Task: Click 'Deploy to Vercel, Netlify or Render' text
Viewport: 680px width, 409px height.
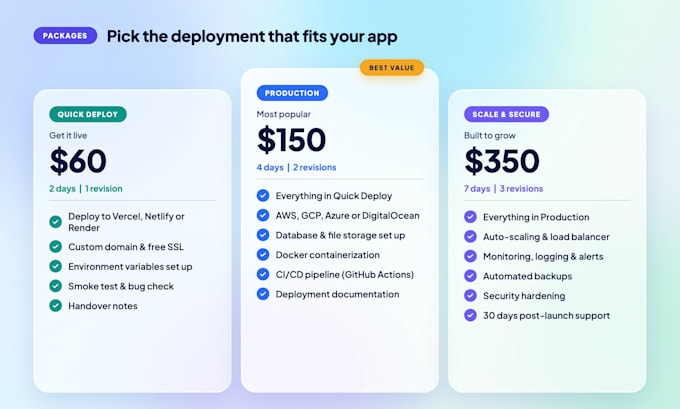Action: 126,222
